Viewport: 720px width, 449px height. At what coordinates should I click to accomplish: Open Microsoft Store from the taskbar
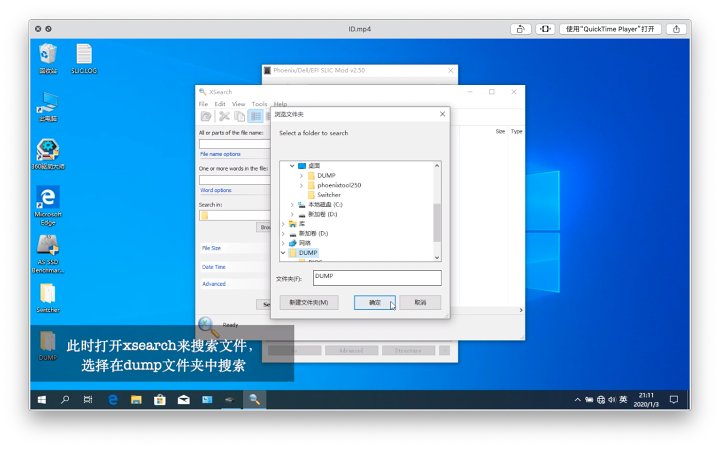coord(158,400)
